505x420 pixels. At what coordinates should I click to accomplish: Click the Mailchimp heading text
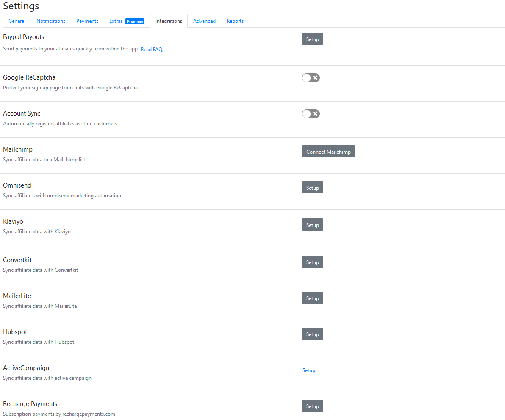[x=18, y=149]
